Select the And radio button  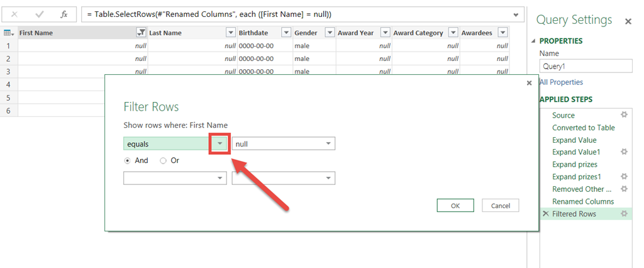point(128,160)
